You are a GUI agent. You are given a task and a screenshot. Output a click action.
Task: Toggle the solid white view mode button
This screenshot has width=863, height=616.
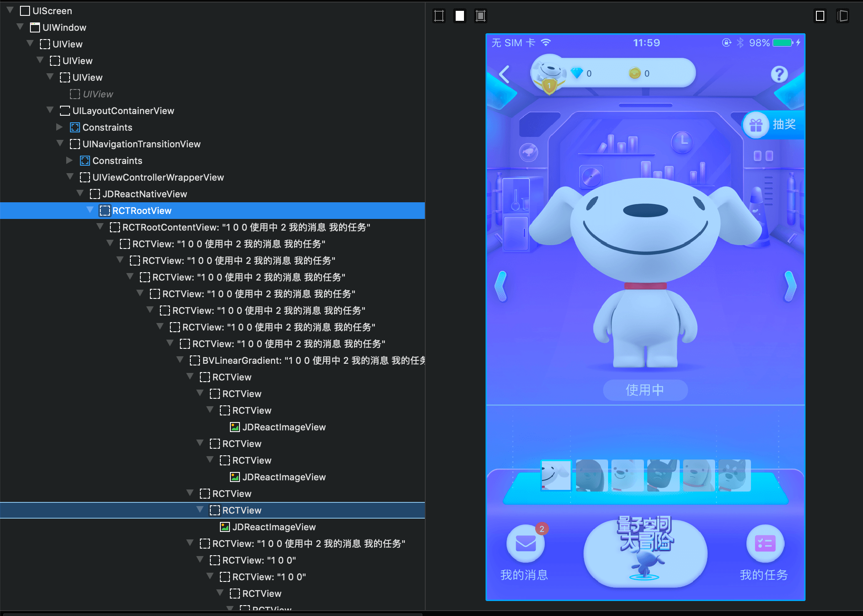(459, 16)
